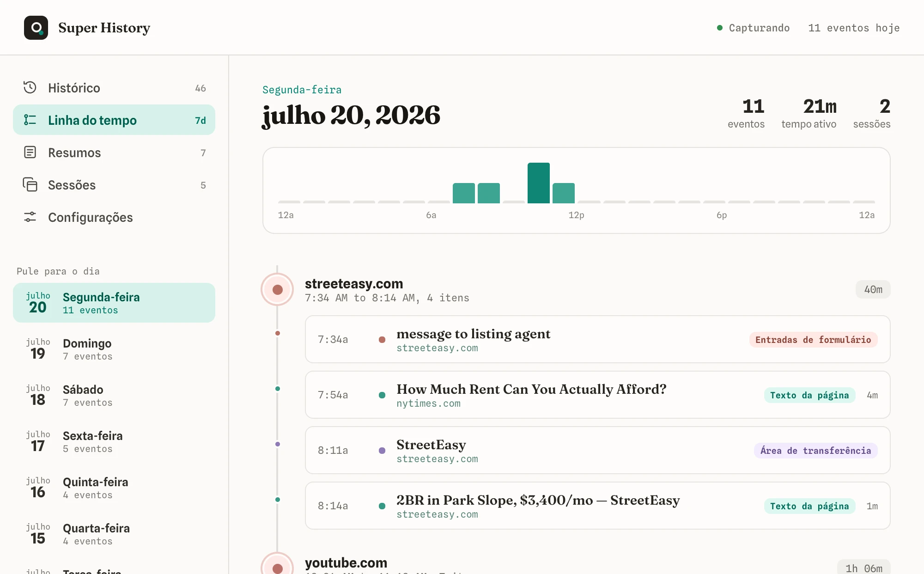Click the Super History logo icon
The height and width of the screenshot is (574, 924).
tap(36, 28)
